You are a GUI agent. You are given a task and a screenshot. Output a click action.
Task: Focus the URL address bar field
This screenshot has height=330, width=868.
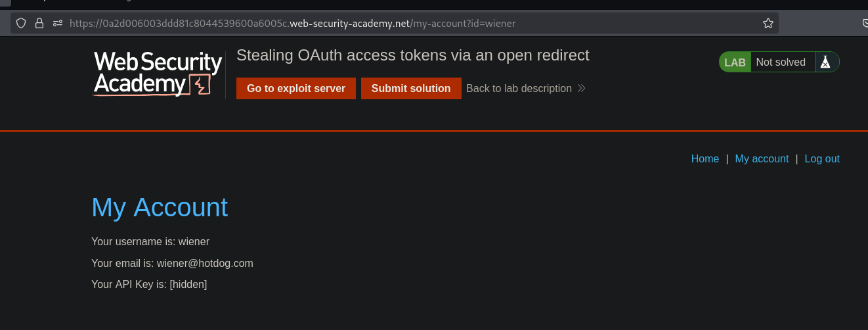[x=394, y=23]
